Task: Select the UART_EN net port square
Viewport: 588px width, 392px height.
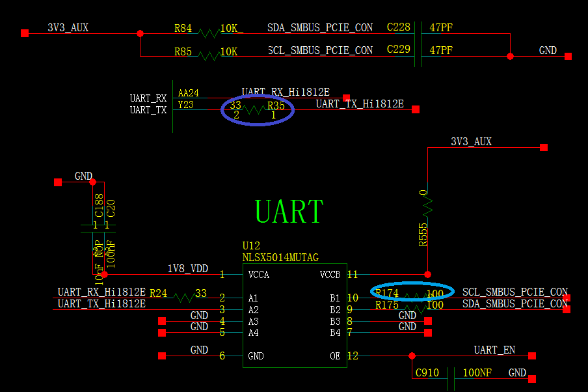Action: pyautogui.click(x=532, y=356)
